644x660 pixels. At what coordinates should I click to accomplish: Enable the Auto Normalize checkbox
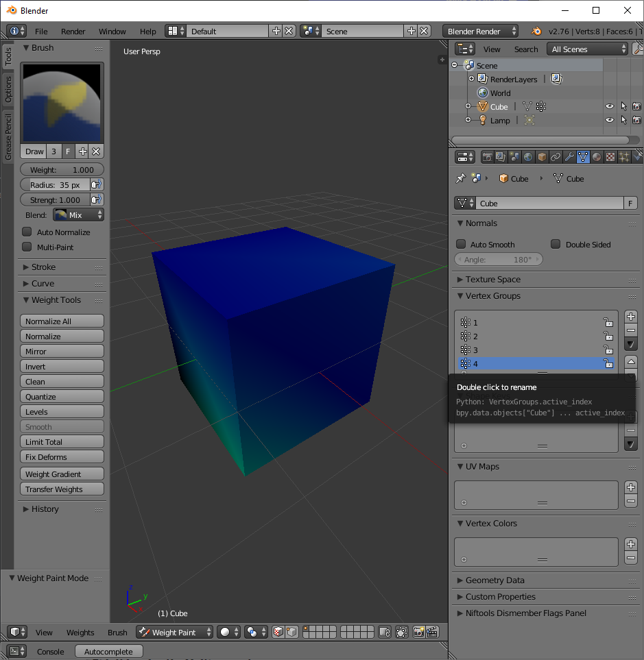27,232
